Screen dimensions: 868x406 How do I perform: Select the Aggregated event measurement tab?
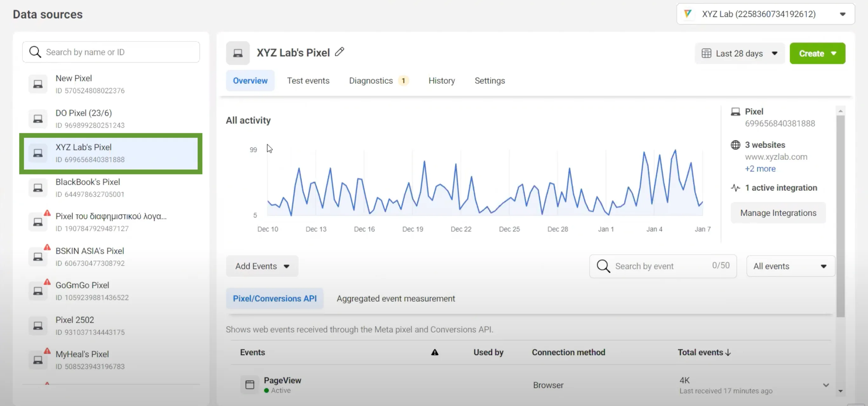coord(396,298)
